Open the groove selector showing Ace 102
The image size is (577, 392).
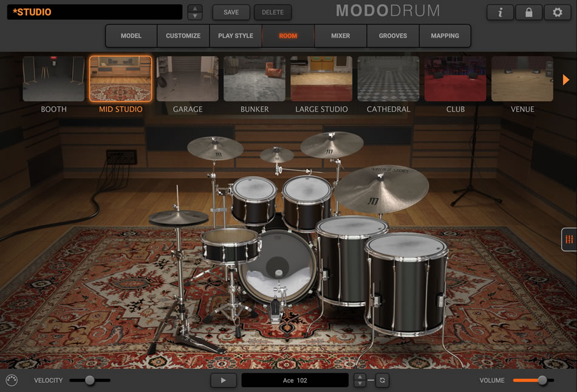pos(295,380)
